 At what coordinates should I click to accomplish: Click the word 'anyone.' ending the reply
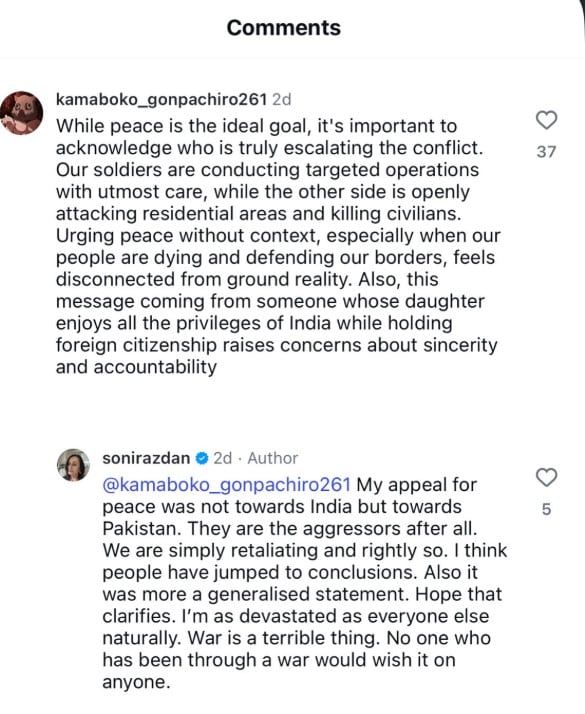[x=136, y=682]
